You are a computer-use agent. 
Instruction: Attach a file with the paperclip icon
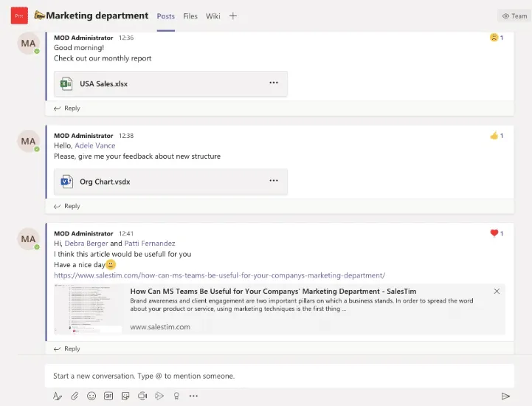click(x=75, y=396)
